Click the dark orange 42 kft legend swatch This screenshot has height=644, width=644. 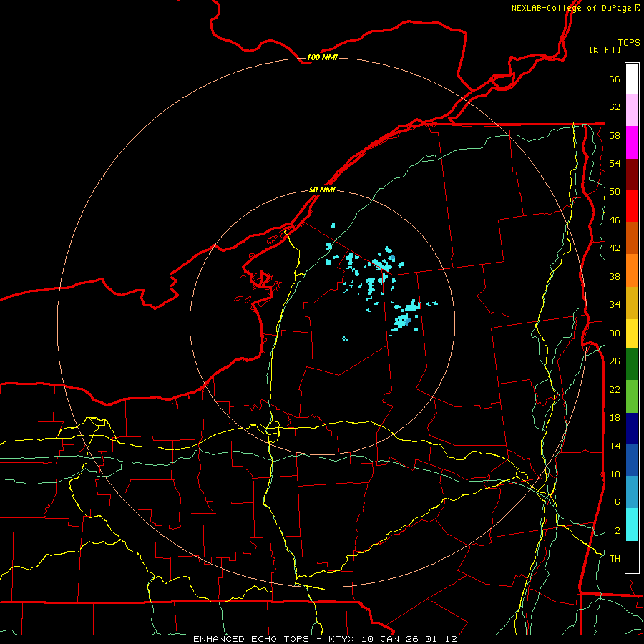[x=632, y=238]
